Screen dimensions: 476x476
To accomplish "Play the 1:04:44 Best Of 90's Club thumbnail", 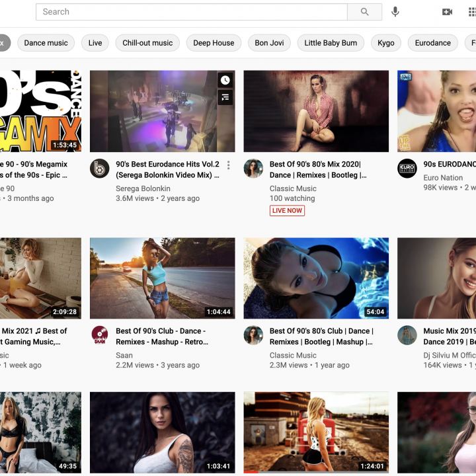I will point(162,278).
